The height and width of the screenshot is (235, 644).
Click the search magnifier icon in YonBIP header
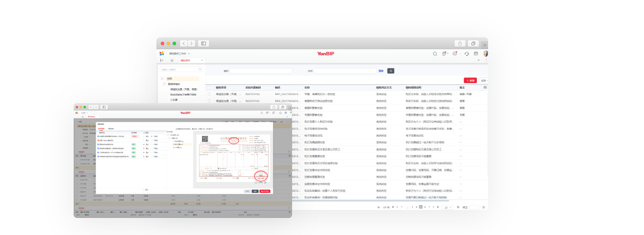tap(435, 53)
